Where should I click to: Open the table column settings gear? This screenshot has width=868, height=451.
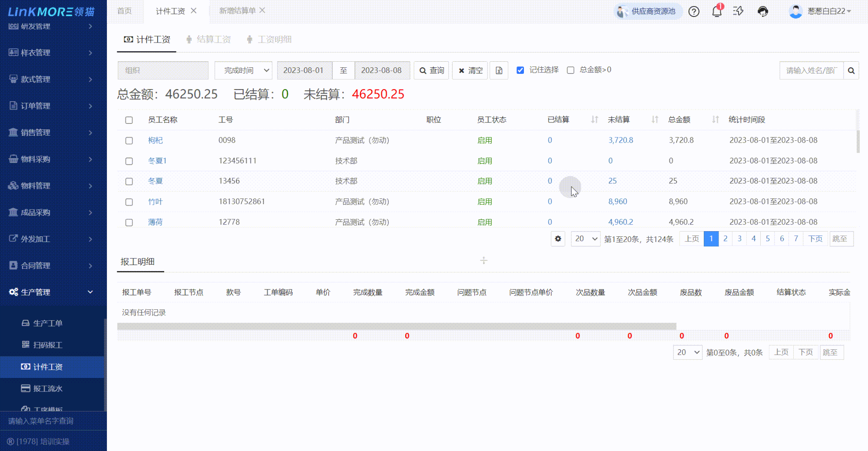[558, 239]
